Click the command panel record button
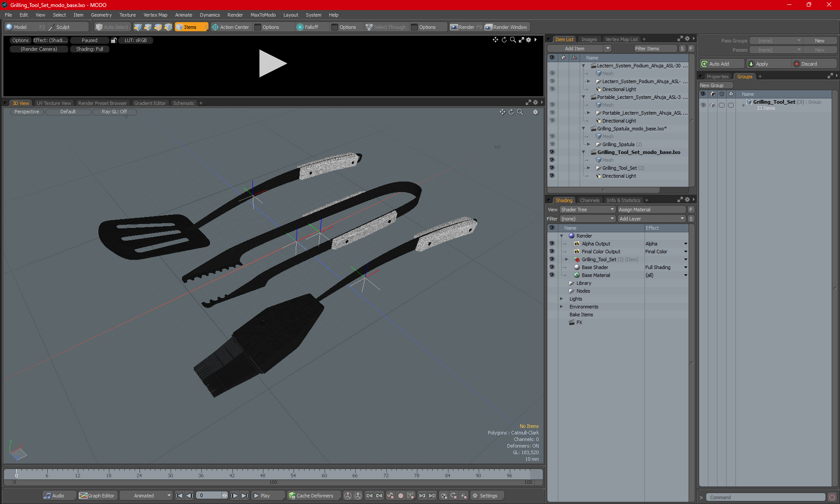840x504 pixels. click(x=832, y=497)
